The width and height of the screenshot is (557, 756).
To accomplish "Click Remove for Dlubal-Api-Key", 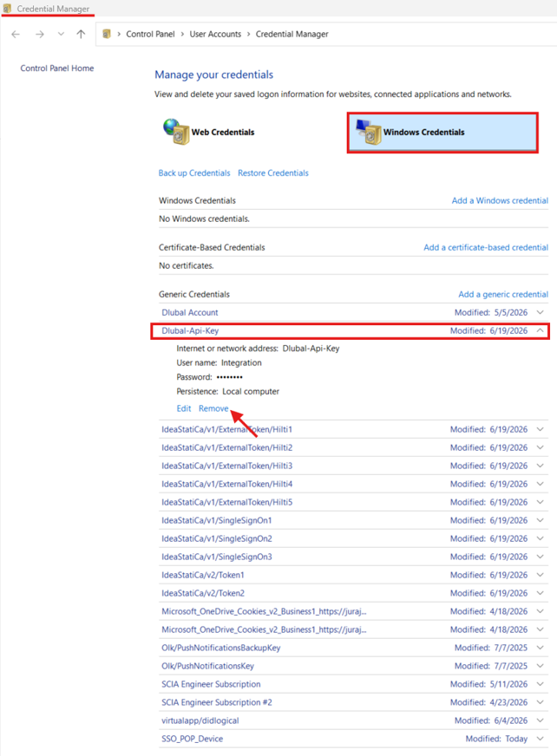I will [213, 408].
